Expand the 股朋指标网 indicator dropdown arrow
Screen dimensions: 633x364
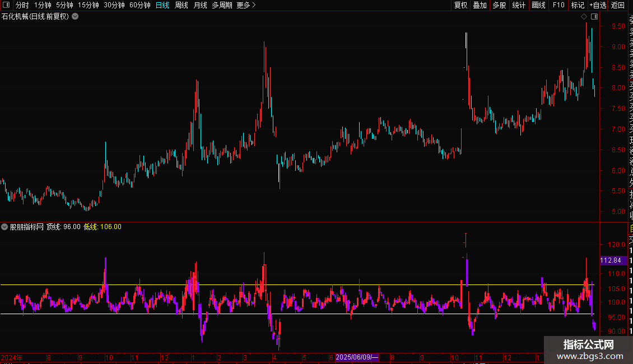point(4,227)
